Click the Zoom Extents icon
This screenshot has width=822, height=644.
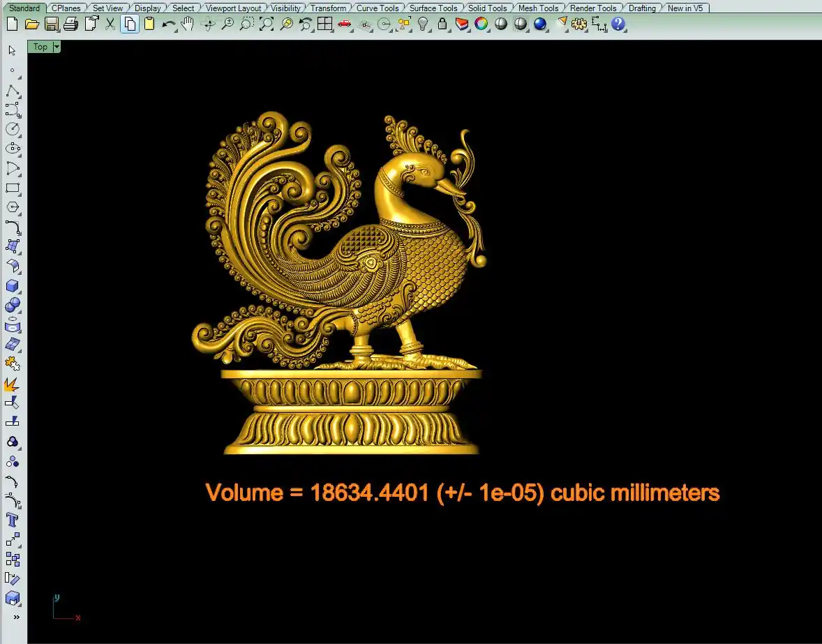[x=266, y=24]
